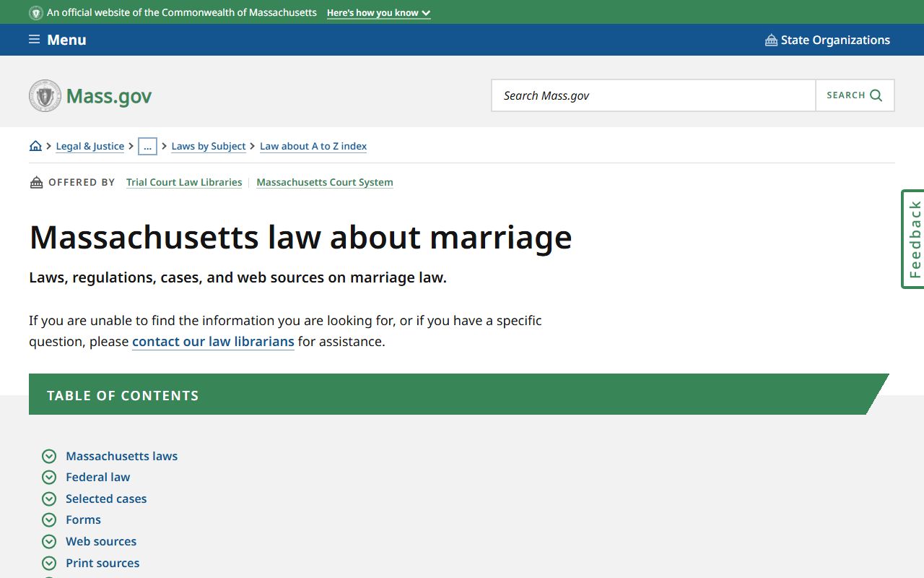Jump to the Federal law section

[98, 477]
